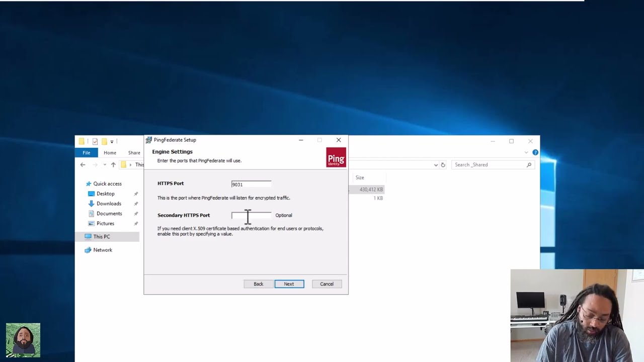The width and height of the screenshot is (644, 362).
Task: Click the Quick access star icon
Action: coord(89,184)
